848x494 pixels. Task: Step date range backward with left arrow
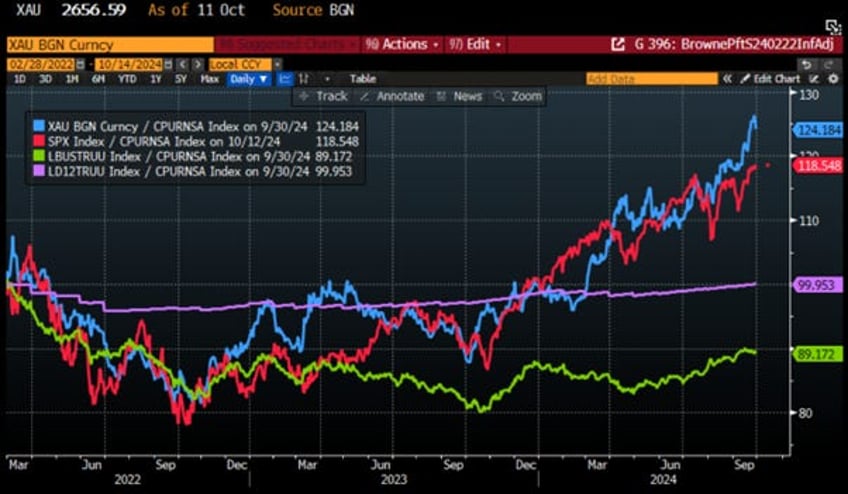[x=183, y=64]
